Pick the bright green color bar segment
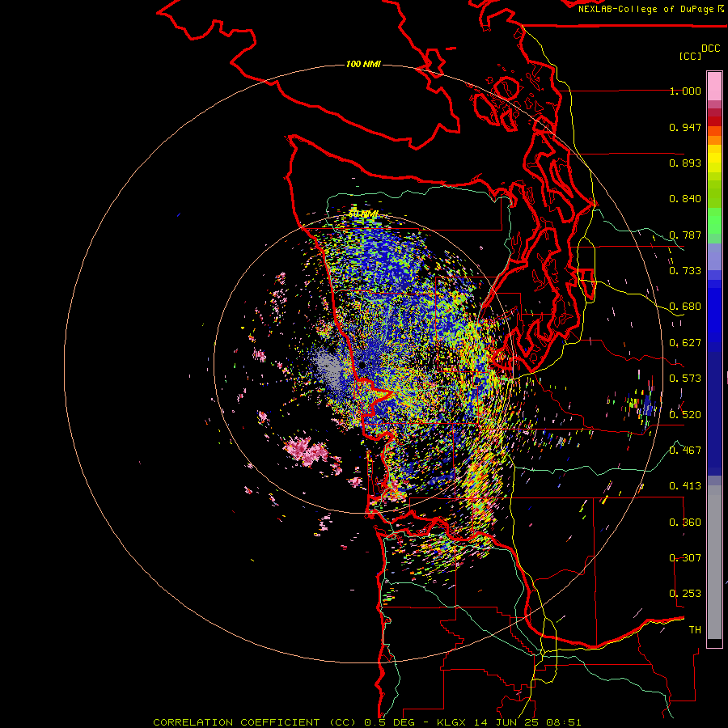This screenshot has height=728, width=728. click(714, 221)
